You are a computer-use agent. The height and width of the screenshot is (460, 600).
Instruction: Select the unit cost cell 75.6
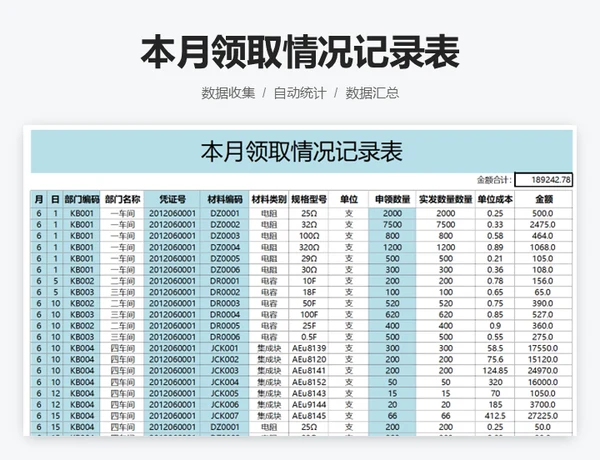495,359
